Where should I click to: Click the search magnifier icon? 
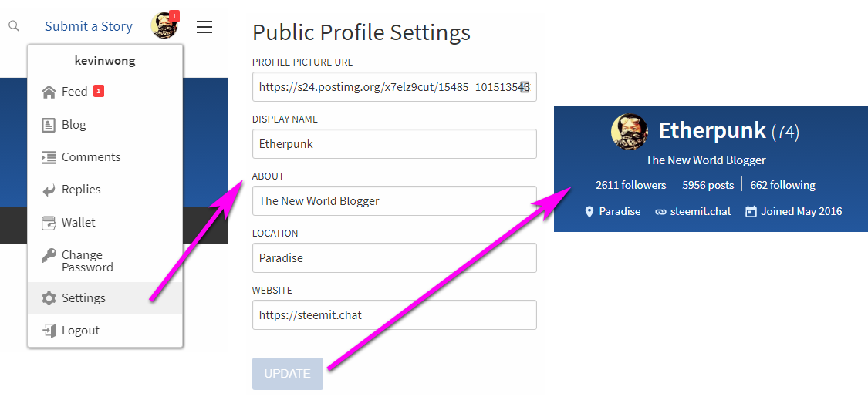point(14,26)
